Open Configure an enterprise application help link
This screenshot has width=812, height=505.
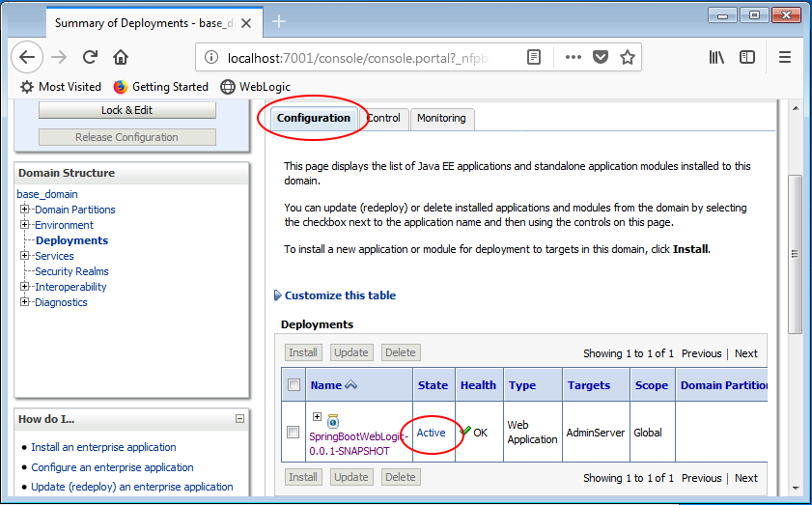click(112, 467)
